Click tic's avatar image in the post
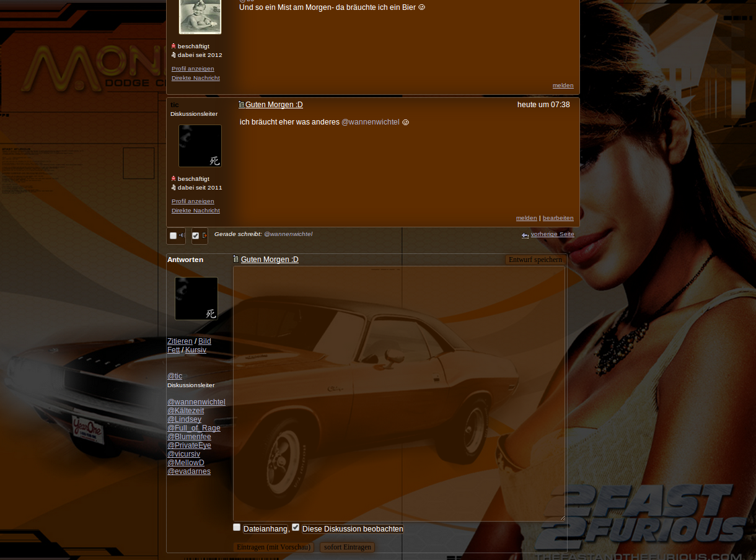The height and width of the screenshot is (560, 756). coord(200,146)
